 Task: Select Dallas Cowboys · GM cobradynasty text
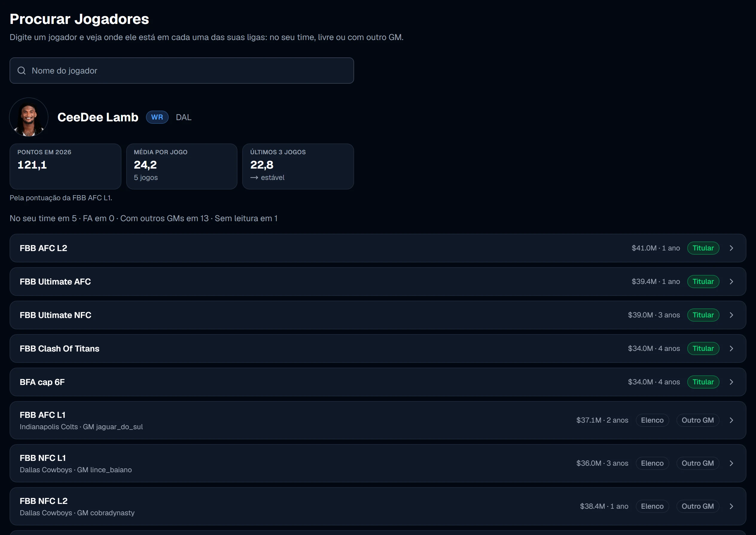77,513
